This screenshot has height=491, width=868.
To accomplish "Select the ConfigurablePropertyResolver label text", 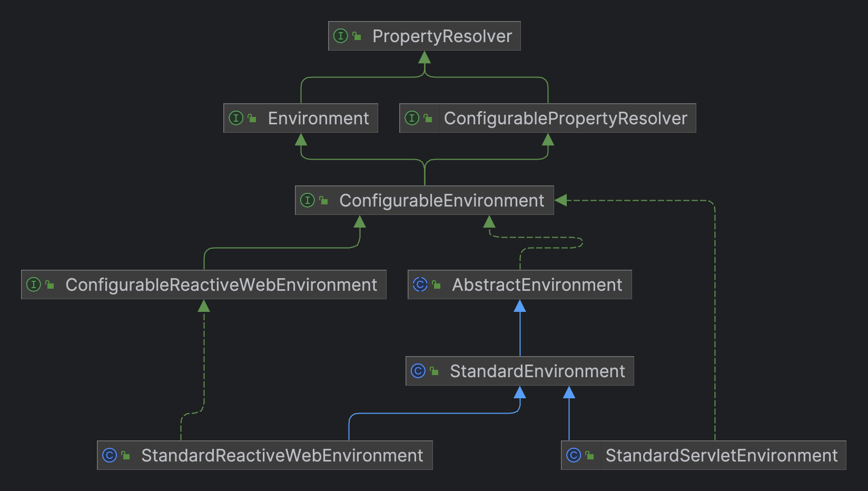I will (565, 119).
